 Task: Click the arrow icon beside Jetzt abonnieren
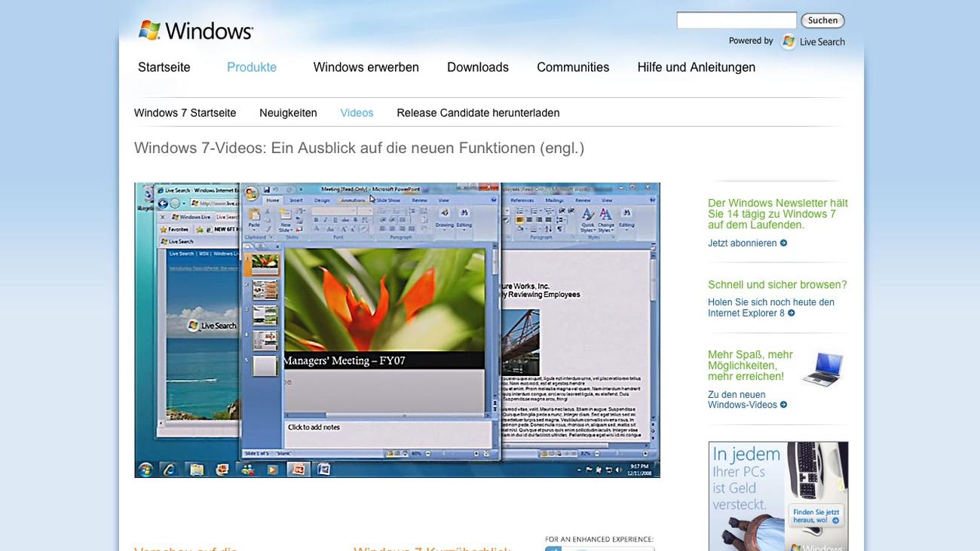pyautogui.click(x=784, y=243)
